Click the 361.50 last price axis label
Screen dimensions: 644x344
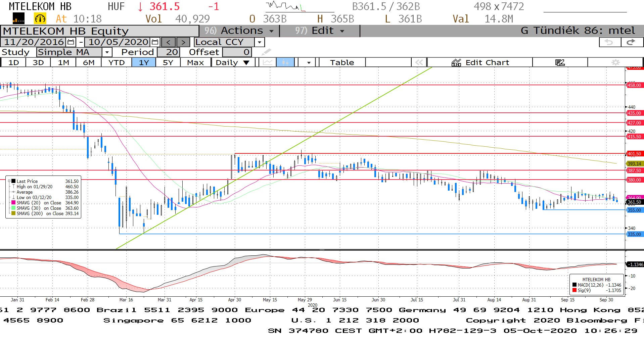coord(635,202)
